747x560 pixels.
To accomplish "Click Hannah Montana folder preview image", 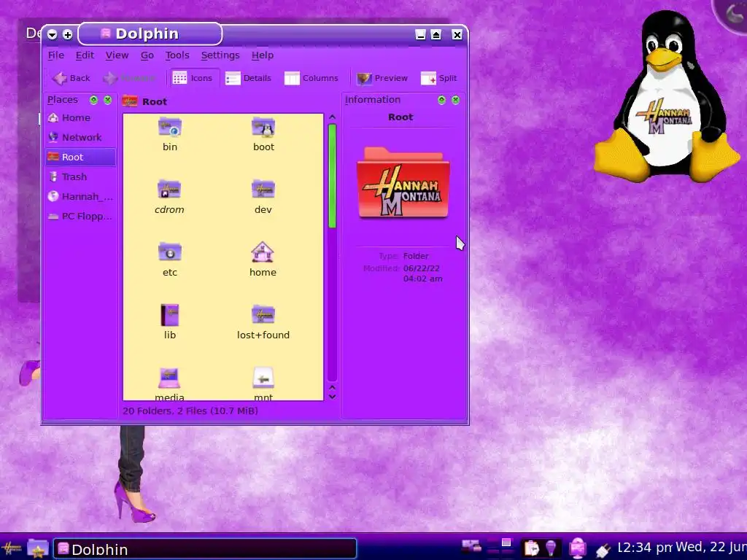I will coord(403,183).
